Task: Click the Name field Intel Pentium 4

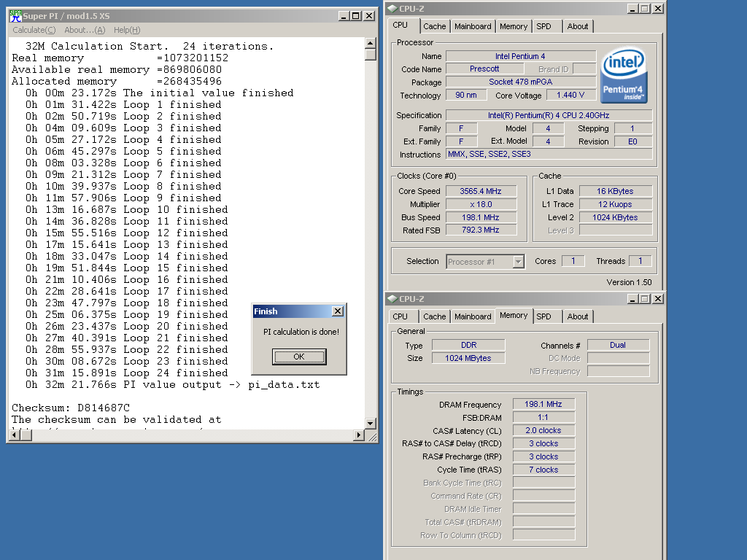Action: [x=521, y=56]
